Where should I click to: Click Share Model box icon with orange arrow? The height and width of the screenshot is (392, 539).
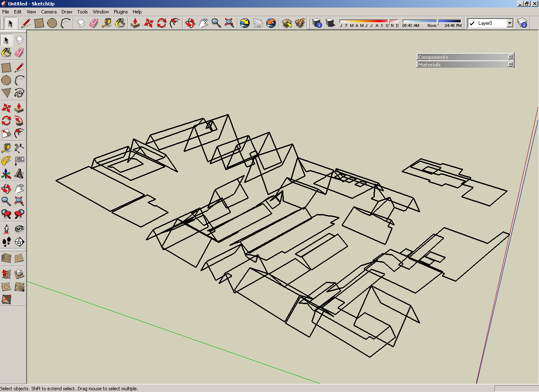click(x=300, y=23)
